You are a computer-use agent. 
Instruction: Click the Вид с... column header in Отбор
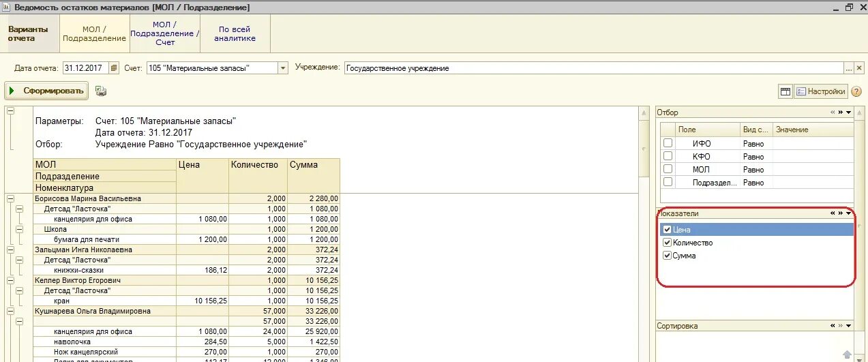click(756, 130)
